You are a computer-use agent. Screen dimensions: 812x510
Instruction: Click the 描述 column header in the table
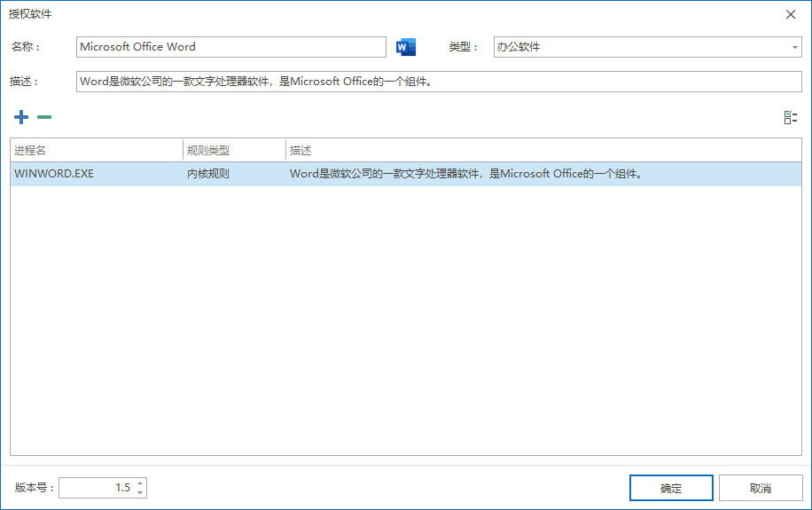pyautogui.click(x=543, y=151)
